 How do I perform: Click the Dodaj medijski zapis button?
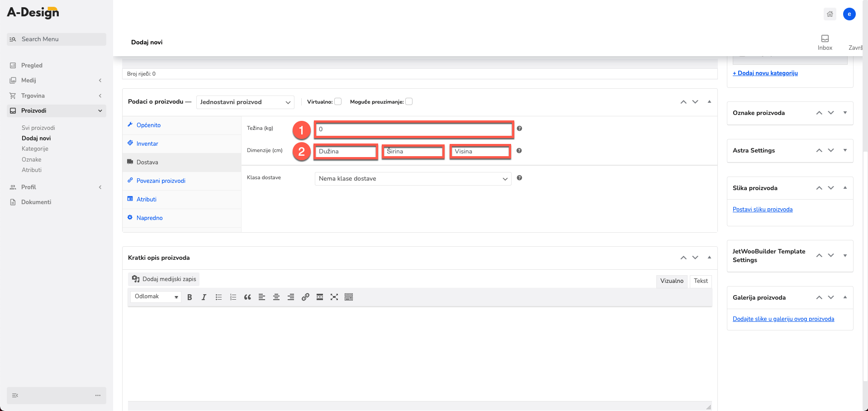[x=164, y=279]
